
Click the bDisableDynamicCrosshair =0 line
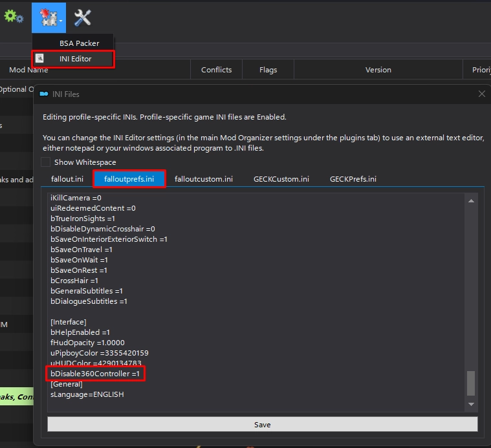click(103, 229)
